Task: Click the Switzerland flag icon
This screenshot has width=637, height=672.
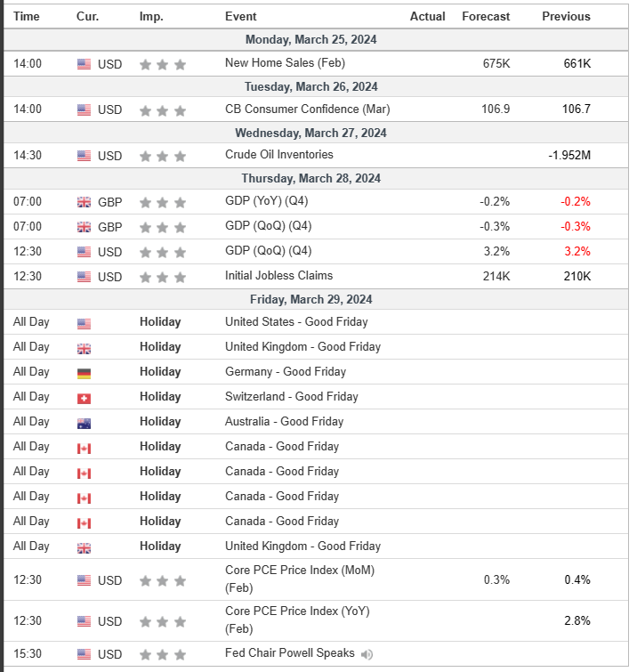Action: tap(84, 398)
